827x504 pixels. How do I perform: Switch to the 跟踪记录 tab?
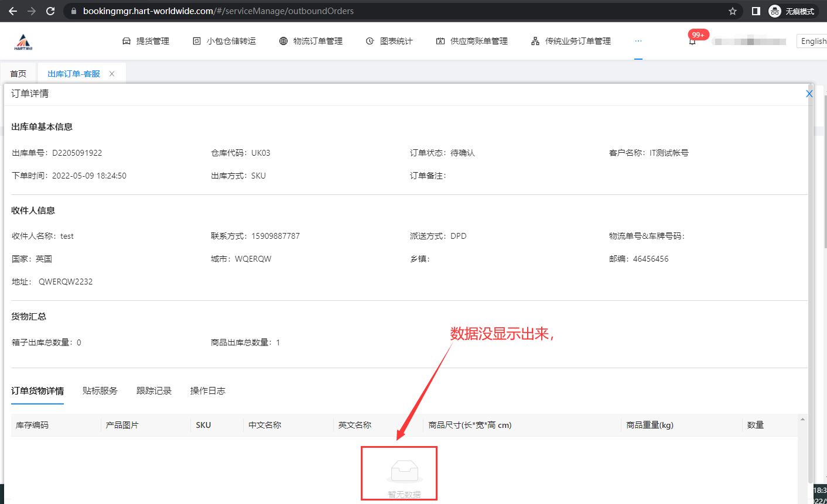click(154, 390)
